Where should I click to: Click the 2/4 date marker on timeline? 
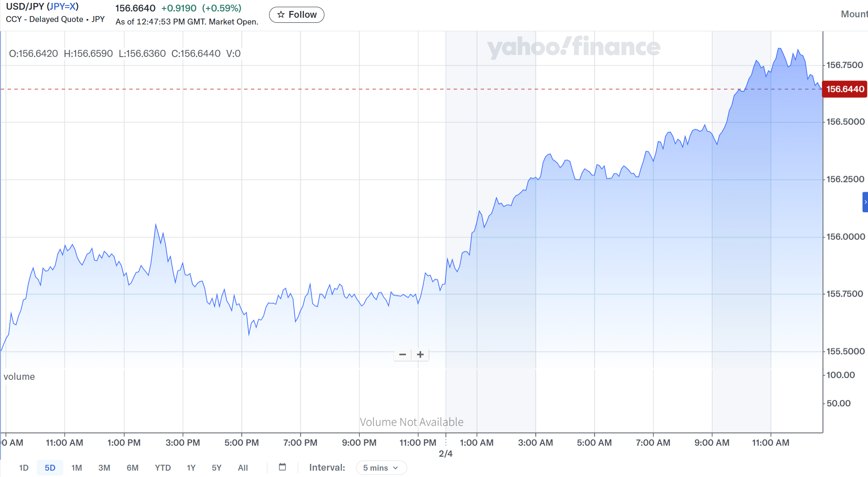coord(446,453)
